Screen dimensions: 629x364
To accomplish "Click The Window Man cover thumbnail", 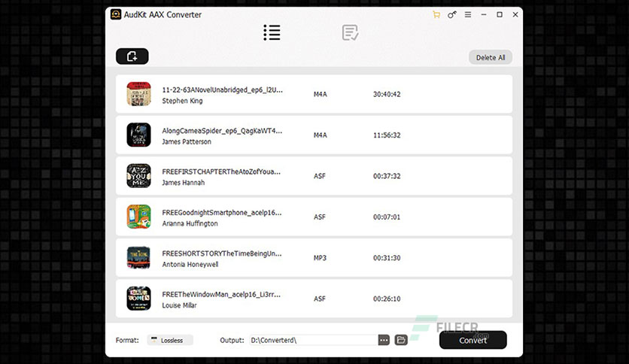I will (x=138, y=299).
